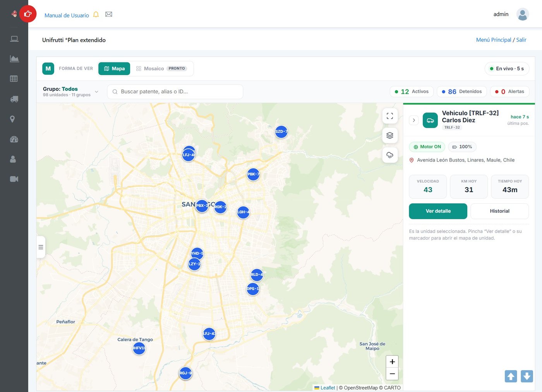Click the fullscreen map icon

[x=390, y=116]
